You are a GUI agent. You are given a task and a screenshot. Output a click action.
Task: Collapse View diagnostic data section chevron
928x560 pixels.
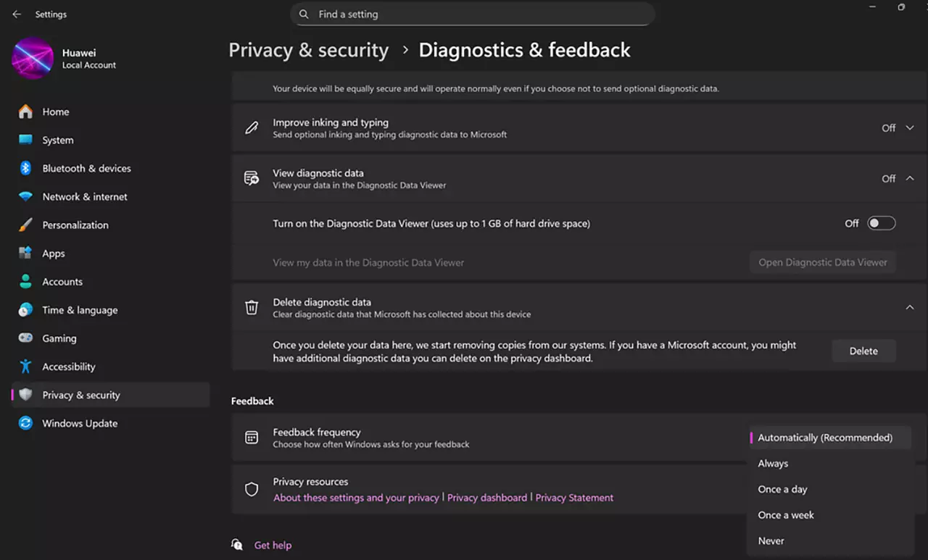910,178
